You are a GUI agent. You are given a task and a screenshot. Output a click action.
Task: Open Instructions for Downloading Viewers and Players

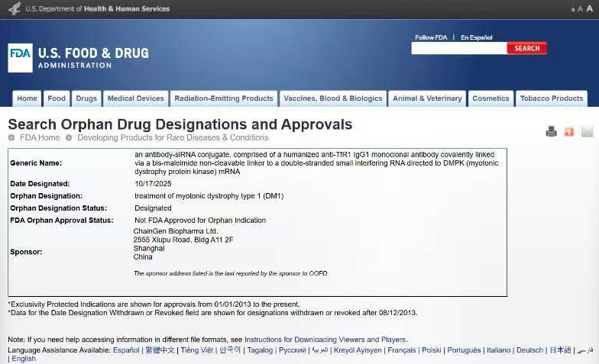click(325, 340)
